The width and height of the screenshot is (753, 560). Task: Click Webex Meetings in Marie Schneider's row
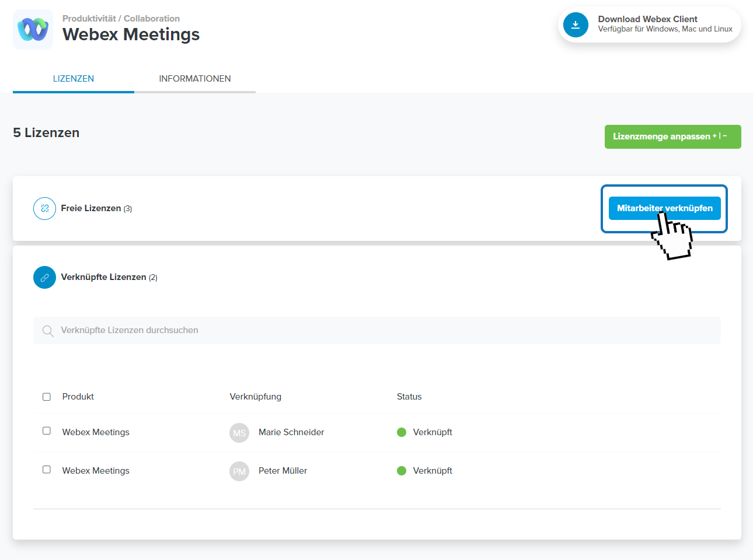tap(96, 432)
